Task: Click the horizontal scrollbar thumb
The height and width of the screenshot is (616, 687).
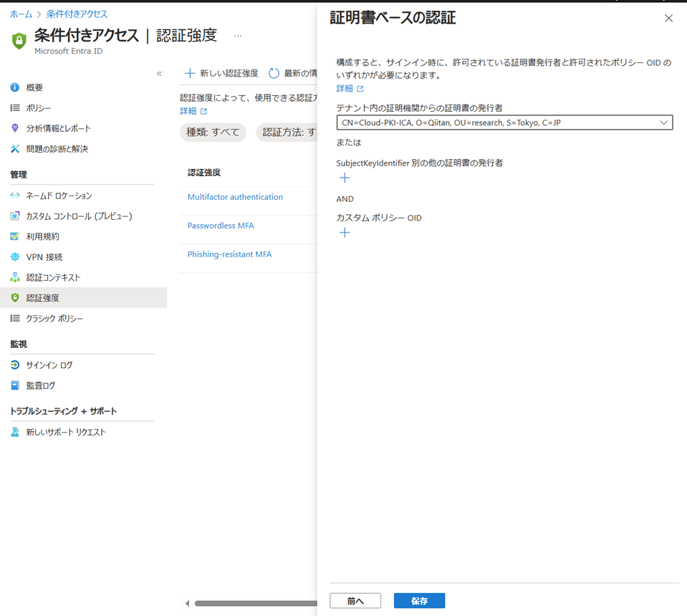Action: (x=256, y=603)
